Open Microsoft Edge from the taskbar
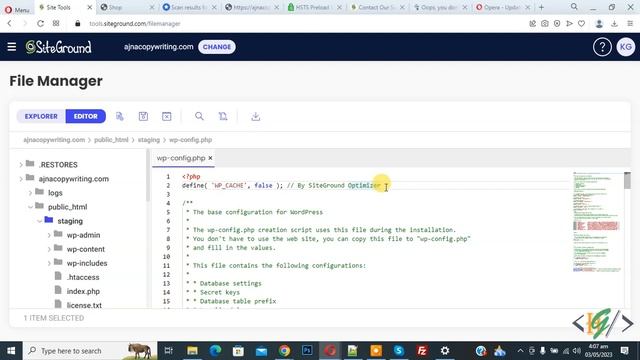 point(215,351)
